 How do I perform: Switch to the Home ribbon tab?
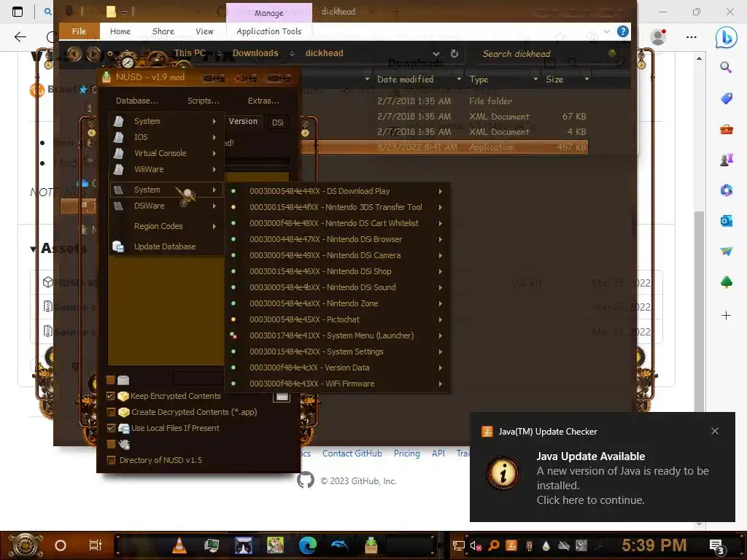[x=120, y=31]
